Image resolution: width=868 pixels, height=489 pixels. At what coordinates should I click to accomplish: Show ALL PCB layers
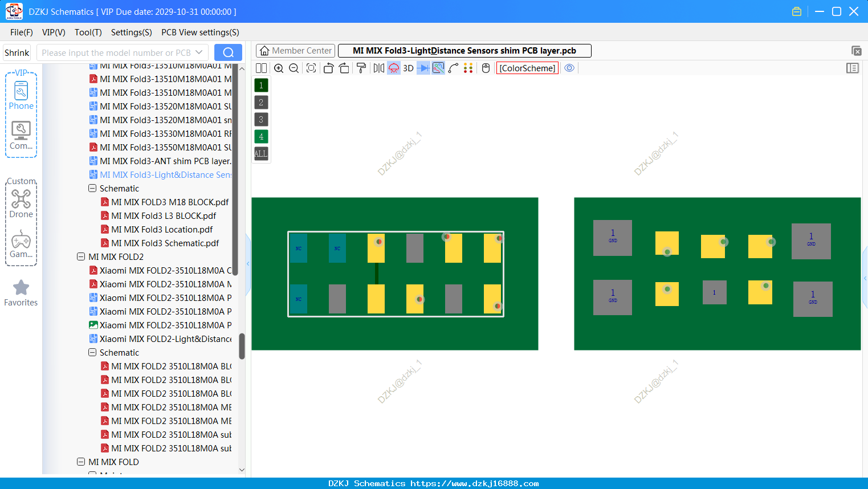tap(261, 153)
